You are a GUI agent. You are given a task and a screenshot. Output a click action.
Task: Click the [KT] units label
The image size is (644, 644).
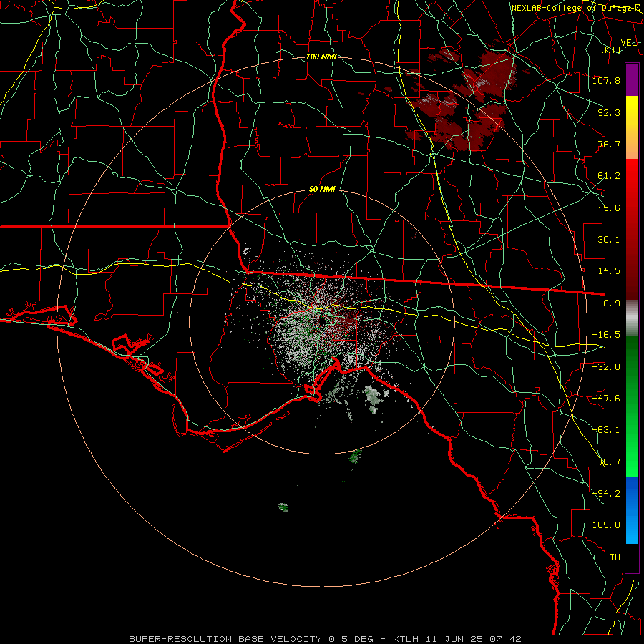point(611,49)
